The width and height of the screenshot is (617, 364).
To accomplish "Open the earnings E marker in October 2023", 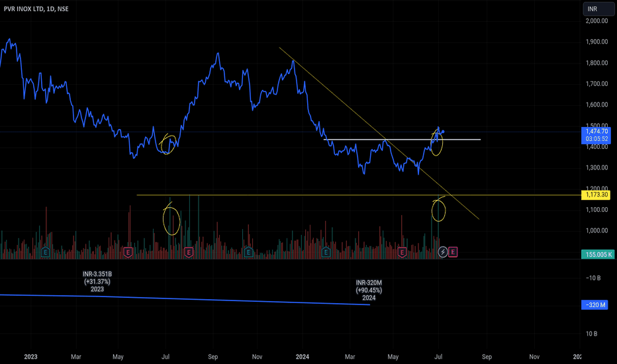I will (x=248, y=252).
